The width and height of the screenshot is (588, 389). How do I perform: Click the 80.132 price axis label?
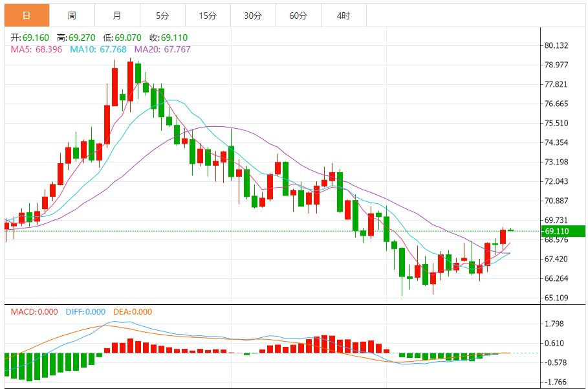tap(556, 45)
